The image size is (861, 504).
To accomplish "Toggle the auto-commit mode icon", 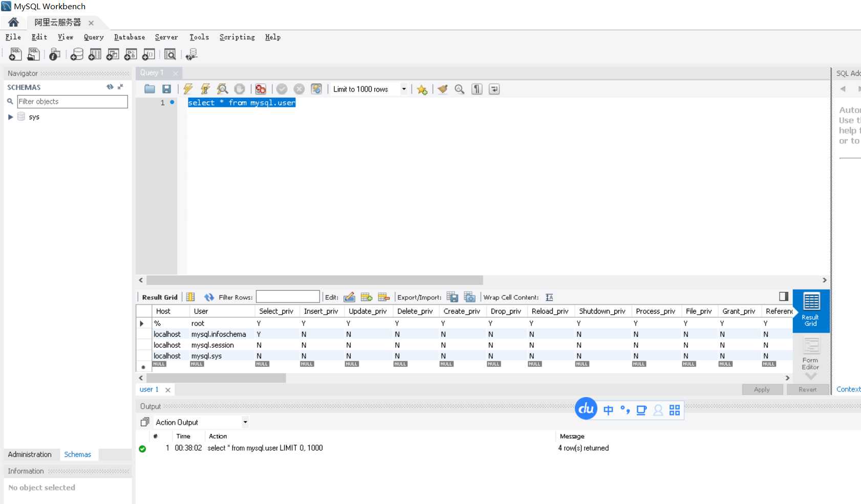I will pos(316,89).
